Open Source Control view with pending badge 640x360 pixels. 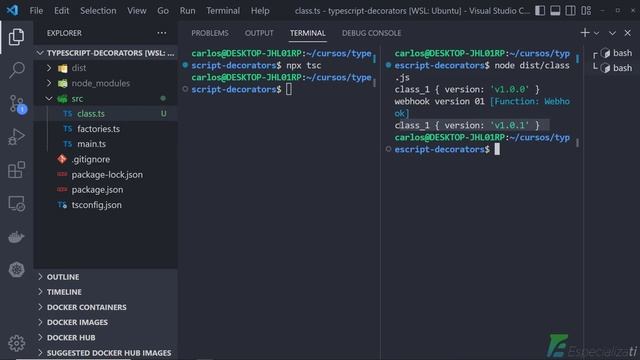[x=17, y=104]
